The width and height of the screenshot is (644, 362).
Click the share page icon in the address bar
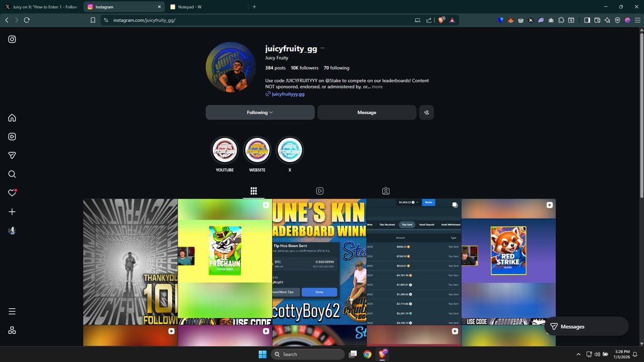[x=429, y=20]
